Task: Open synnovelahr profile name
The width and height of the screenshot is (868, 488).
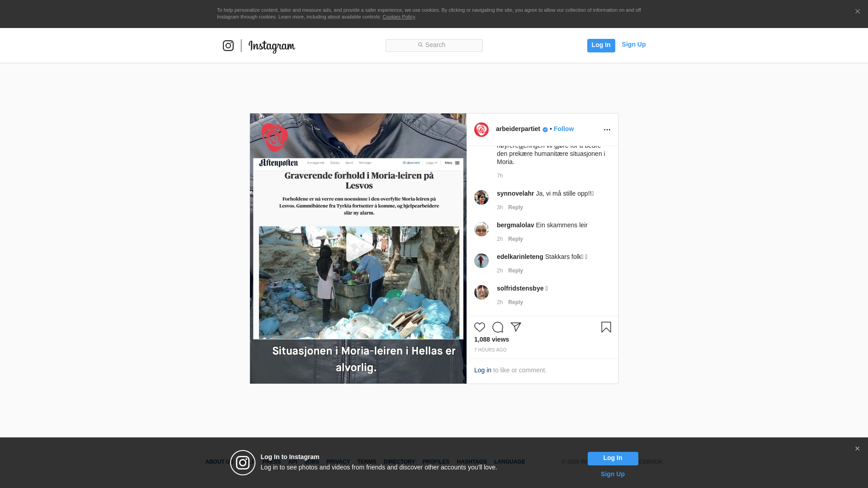Action: pos(515,193)
